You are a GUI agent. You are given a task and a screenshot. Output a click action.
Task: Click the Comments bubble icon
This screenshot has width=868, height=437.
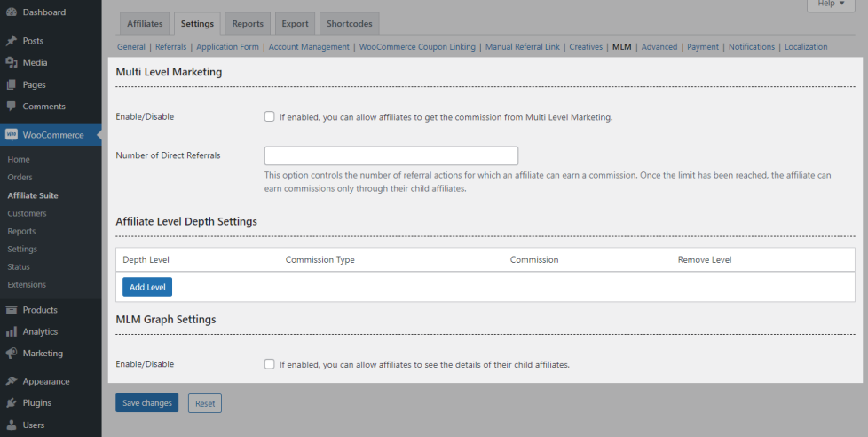(12, 107)
